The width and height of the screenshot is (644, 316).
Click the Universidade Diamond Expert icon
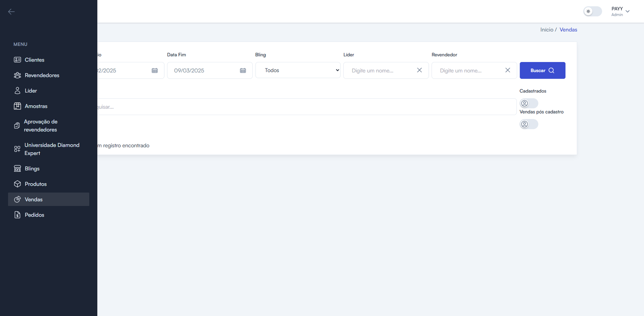tap(17, 149)
